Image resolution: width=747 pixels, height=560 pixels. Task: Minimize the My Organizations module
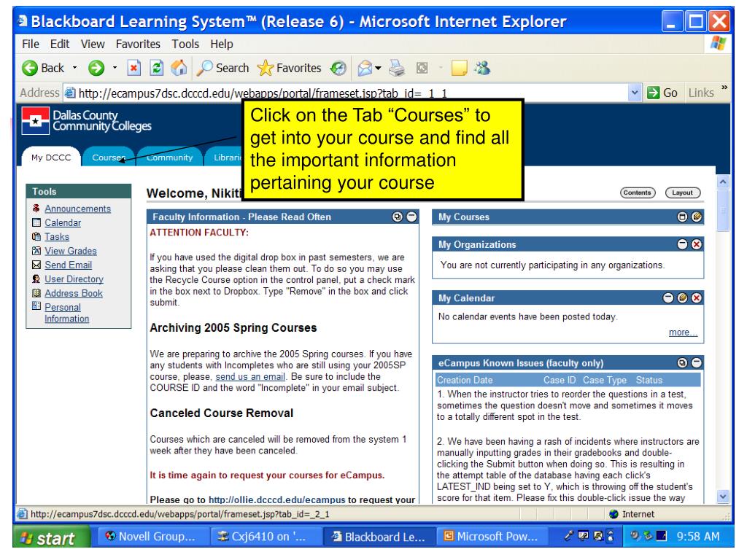click(682, 244)
